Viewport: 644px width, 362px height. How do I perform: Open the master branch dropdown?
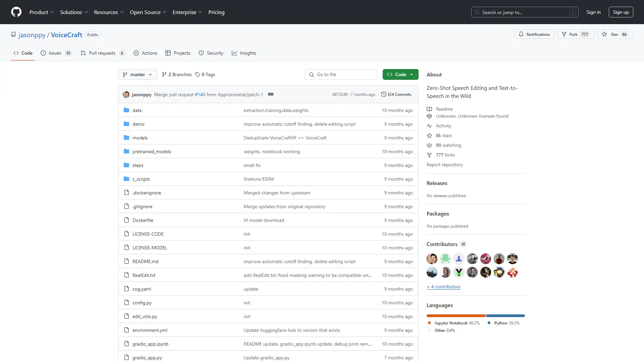pos(138,74)
